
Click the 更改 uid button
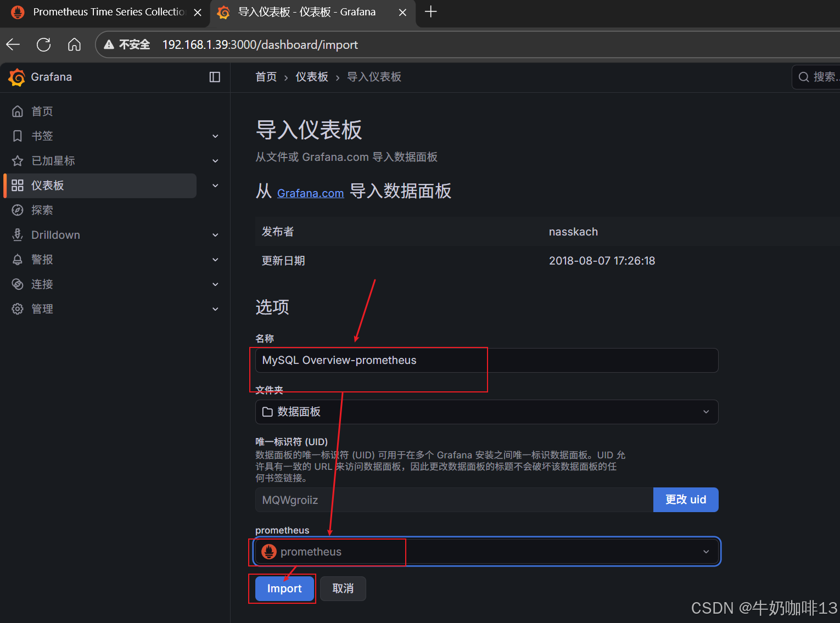pos(686,499)
